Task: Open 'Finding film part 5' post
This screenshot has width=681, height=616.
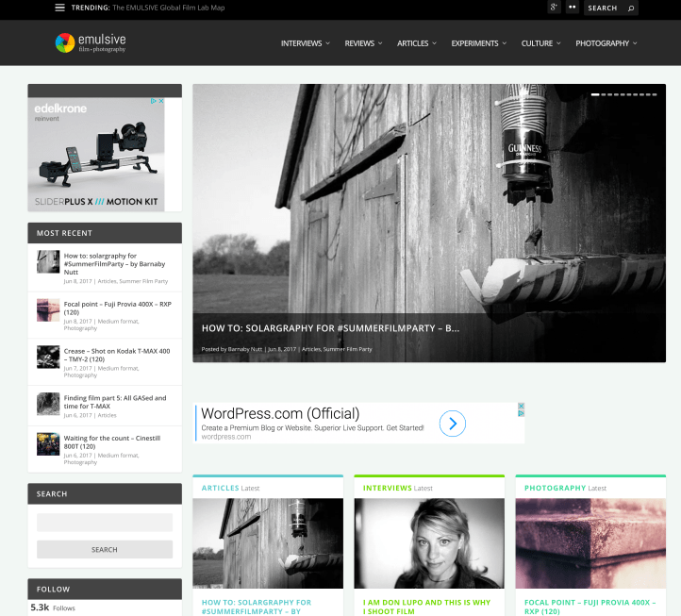Action: (x=115, y=402)
